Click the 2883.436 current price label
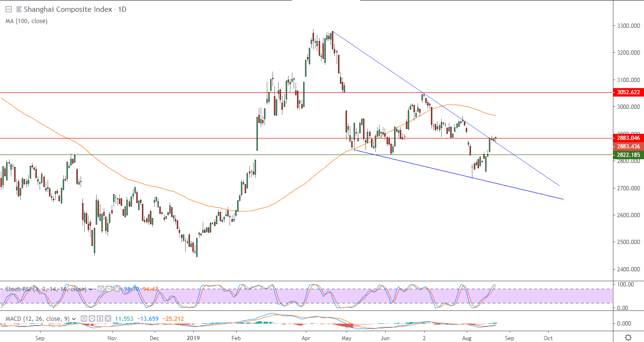Screen dimensions: 644x342 click(x=628, y=147)
